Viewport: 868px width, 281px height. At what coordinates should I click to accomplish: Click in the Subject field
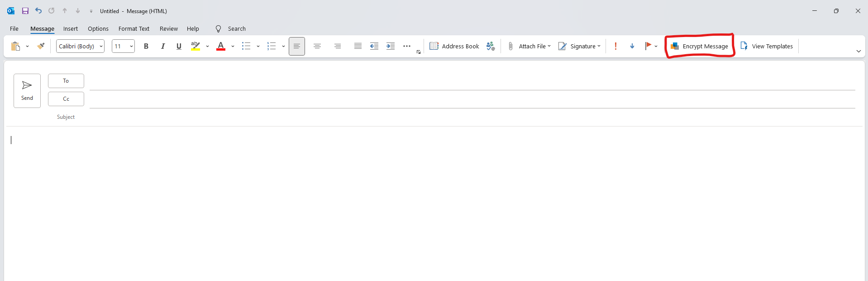pos(472,117)
